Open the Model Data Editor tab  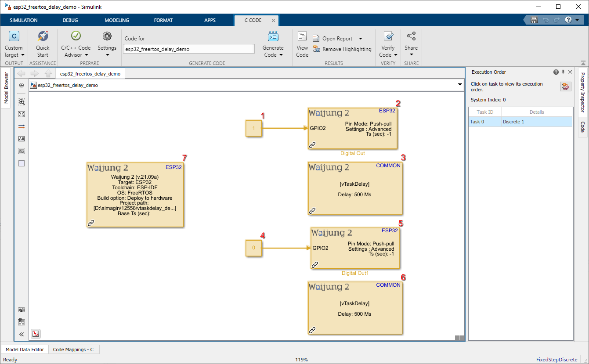25,350
